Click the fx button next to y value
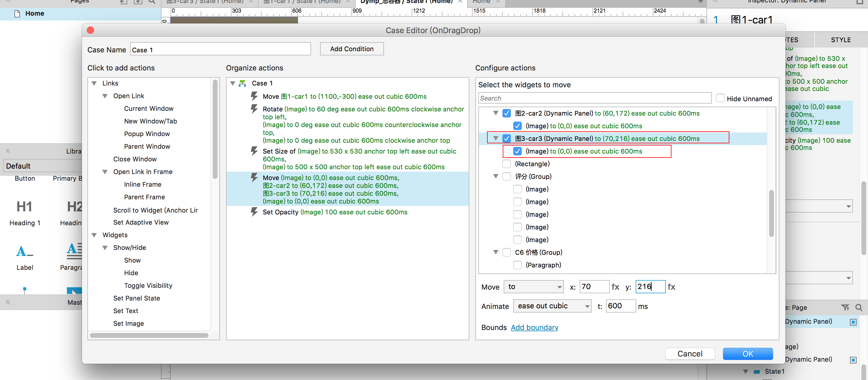868x380 pixels. point(671,287)
